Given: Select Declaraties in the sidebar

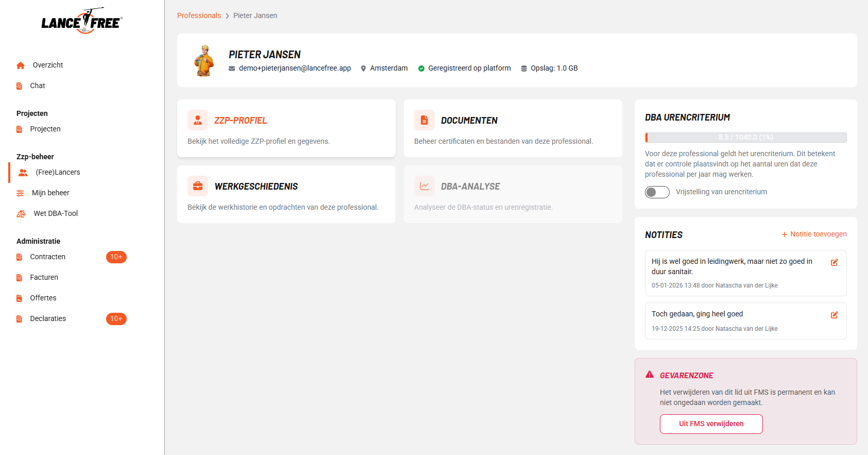Looking at the screenshot, I should point(48,319).
